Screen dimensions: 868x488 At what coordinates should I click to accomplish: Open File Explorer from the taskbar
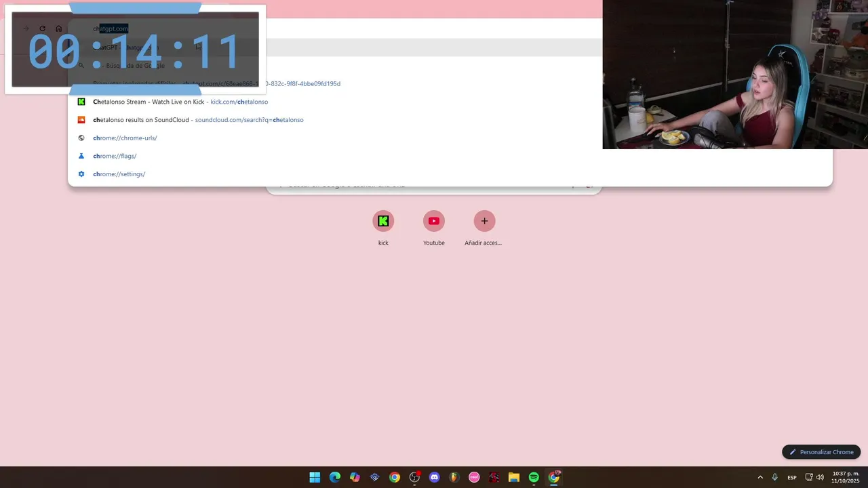point(514,477)
